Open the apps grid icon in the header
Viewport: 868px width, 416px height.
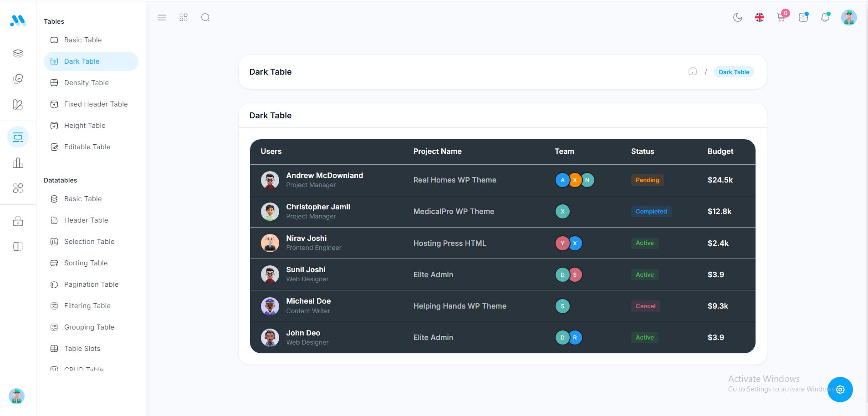(184, 18)
